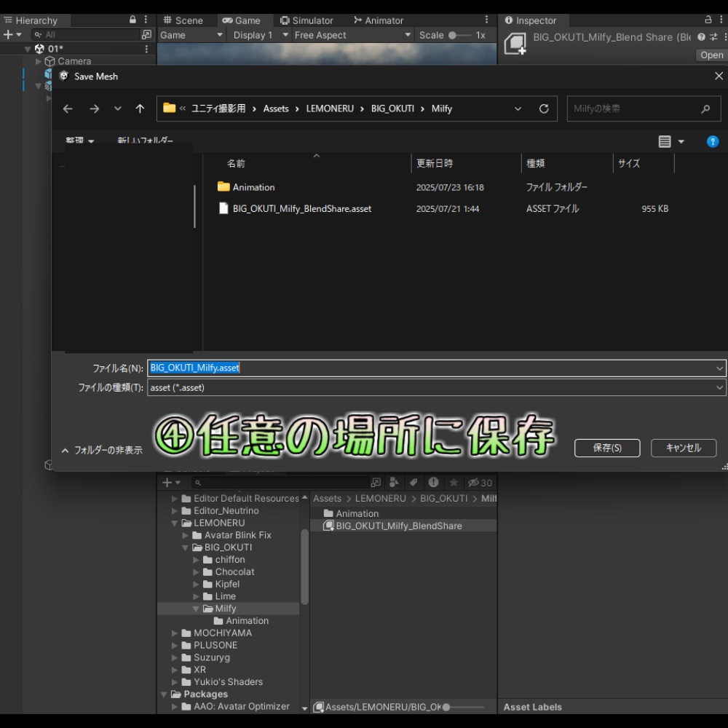
Task: Open the Project panel create plus menu
Action: click(x=171, y=483)
